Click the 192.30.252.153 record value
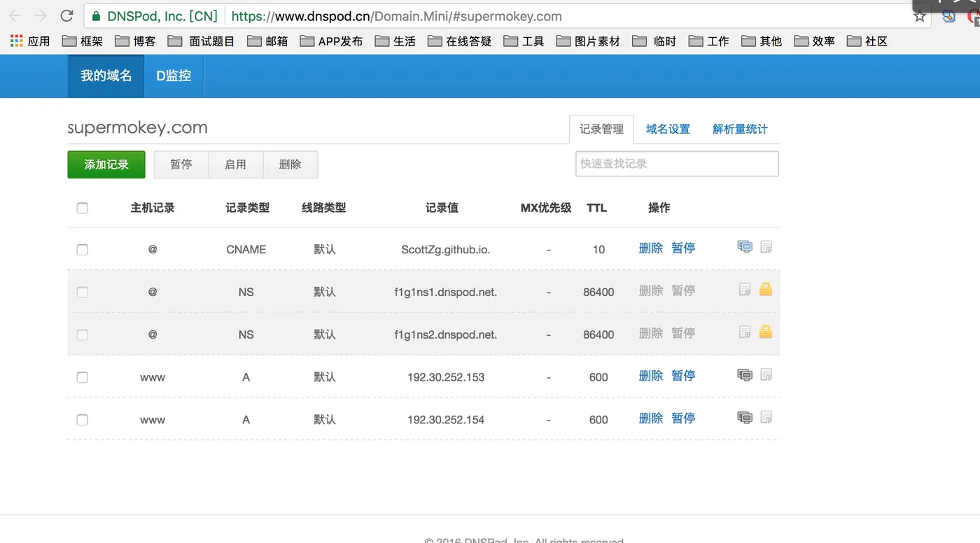Image resolution: width=980 pixels, height=543 pixels. point(446,377)
